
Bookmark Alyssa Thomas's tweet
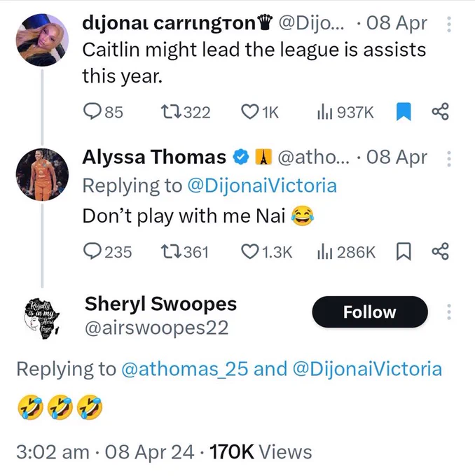pos(404,252)
